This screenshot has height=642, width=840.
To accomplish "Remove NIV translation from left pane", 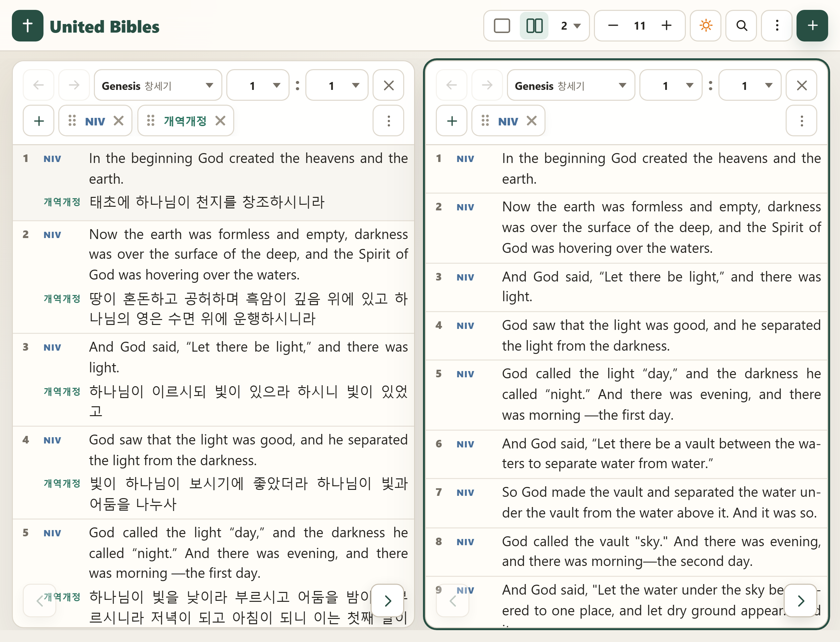I will point(119,121).
